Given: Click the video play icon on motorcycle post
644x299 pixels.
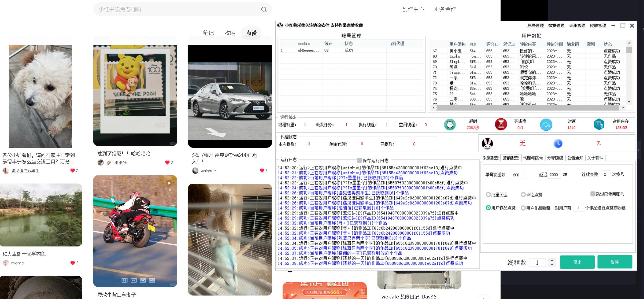Looking at the screenshot, I should tap(169, 183).
